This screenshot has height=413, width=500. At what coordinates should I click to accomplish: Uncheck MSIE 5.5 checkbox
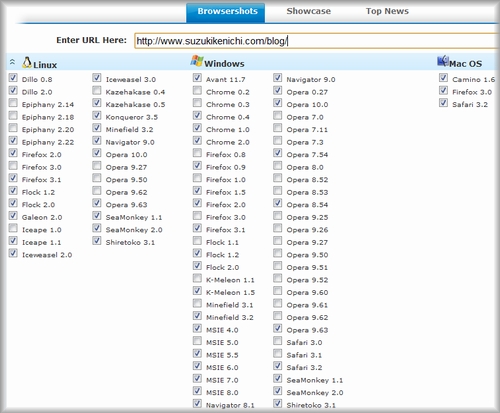coord(197,353)
